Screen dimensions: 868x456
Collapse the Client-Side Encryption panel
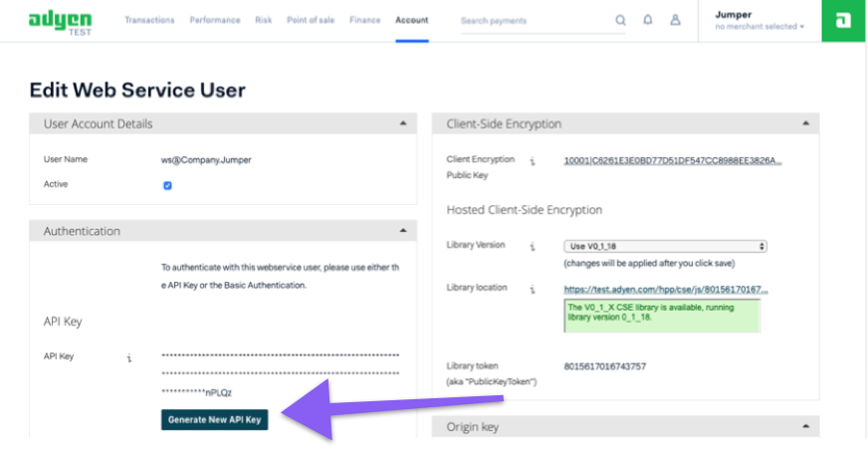(x=805, y=123)
